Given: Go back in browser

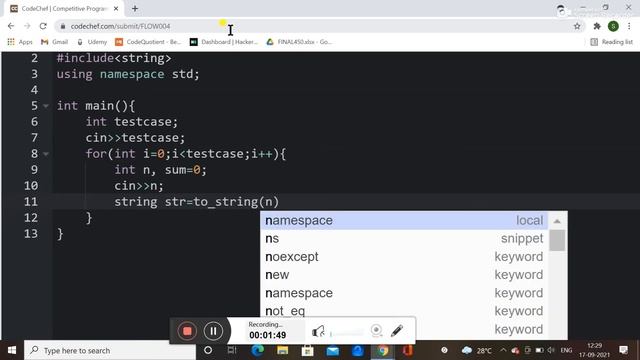Looking at the screenshot, I should [11, 26].
